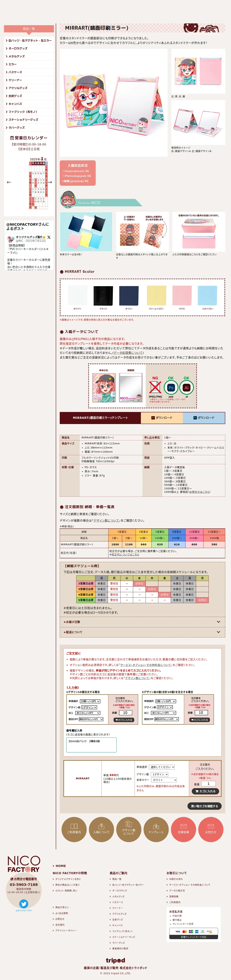Open the デザイン数について circular icon
The width and height of the screenshot is (231, 980).
(129, 829)
